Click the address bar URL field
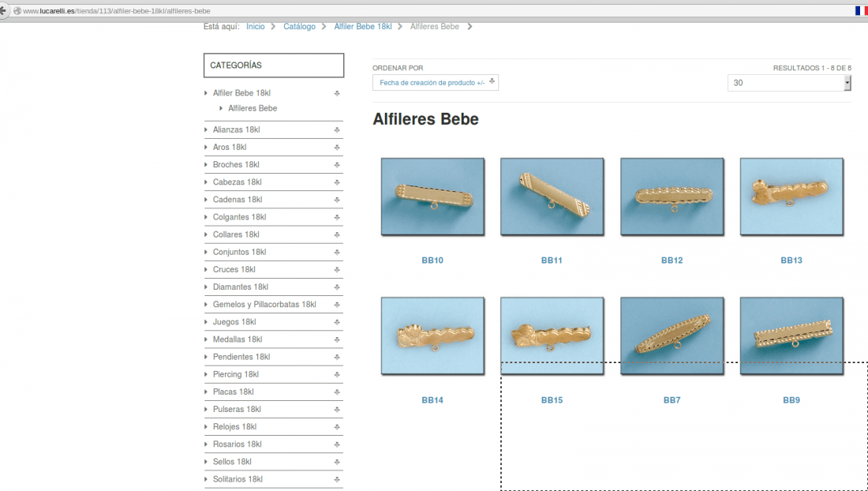The image size is (868, 491). 432,11
